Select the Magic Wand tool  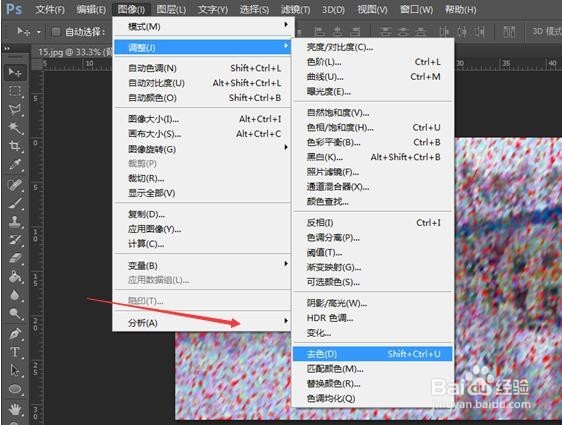point(15,128)
